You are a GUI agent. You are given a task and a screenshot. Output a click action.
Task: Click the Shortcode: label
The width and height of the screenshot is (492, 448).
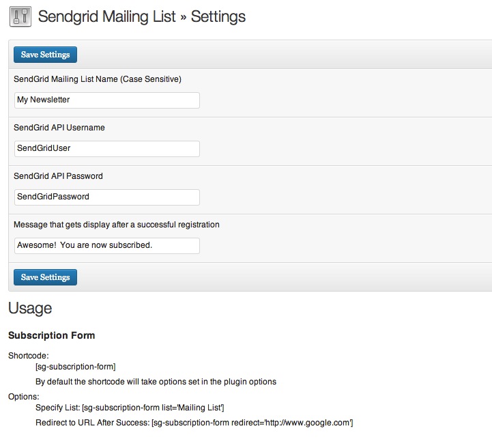(x=29, y=356)
